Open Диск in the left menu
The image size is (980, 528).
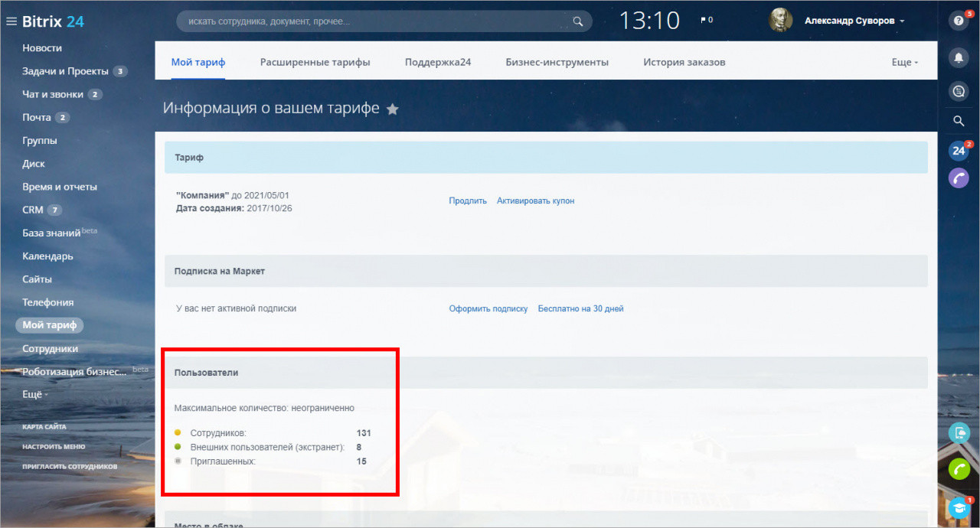pos(34,163)
